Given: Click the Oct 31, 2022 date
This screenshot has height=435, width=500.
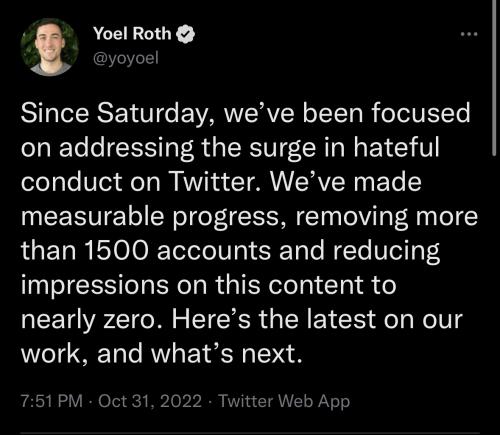Looking at the screenshot, I should click(150, 401).
